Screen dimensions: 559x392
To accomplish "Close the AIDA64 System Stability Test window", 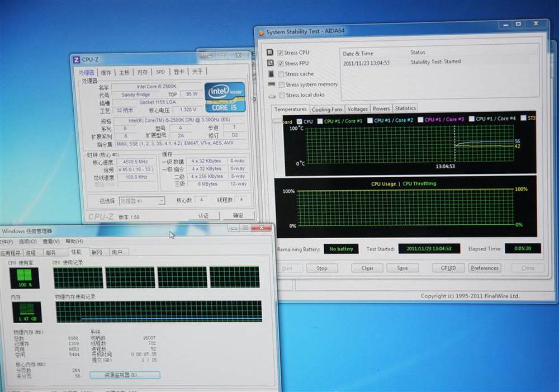I will [x=536, y=23].
